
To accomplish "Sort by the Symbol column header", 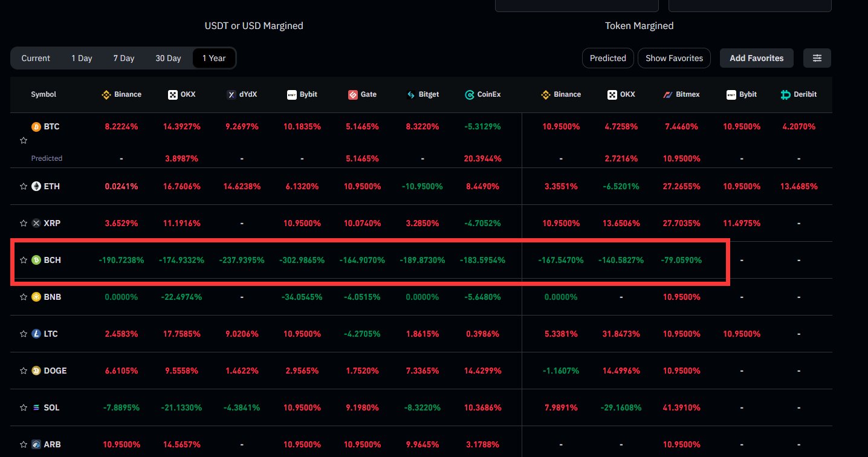I will 44,94.
